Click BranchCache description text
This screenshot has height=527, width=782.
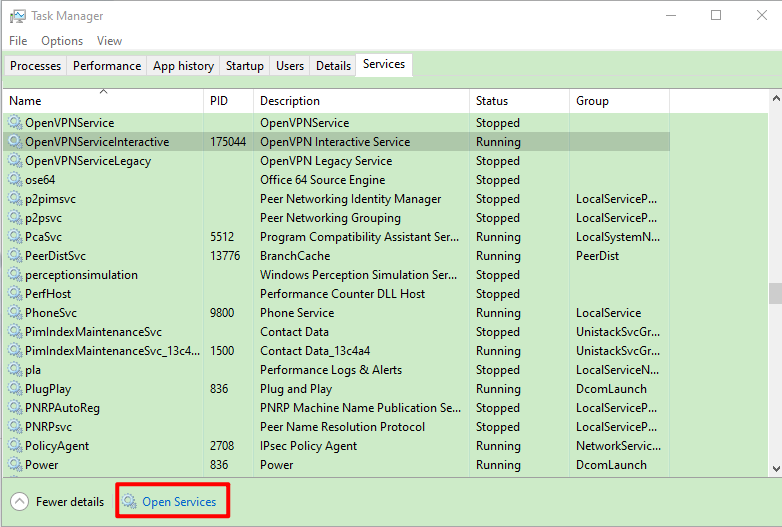[x=295, y=256]
